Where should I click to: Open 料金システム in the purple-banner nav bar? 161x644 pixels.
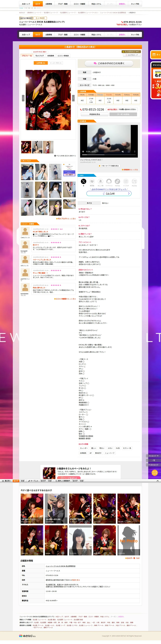pos(96,35)
